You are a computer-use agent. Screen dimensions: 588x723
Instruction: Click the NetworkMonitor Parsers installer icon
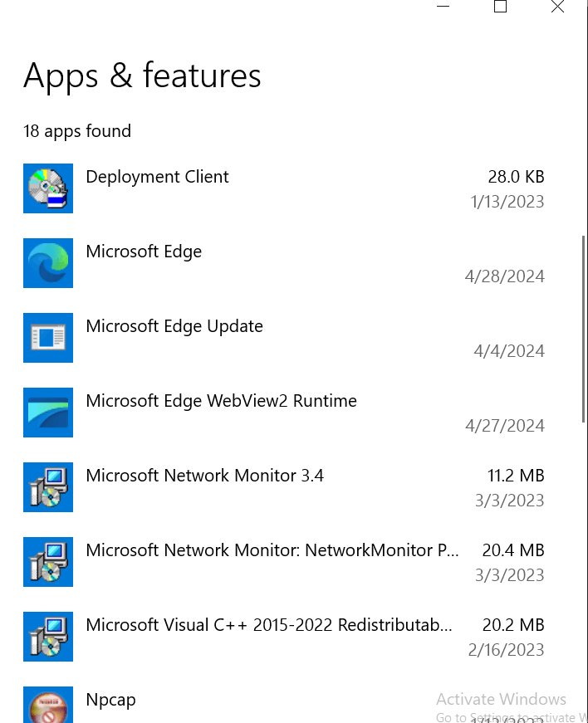(x=48, y=562)
